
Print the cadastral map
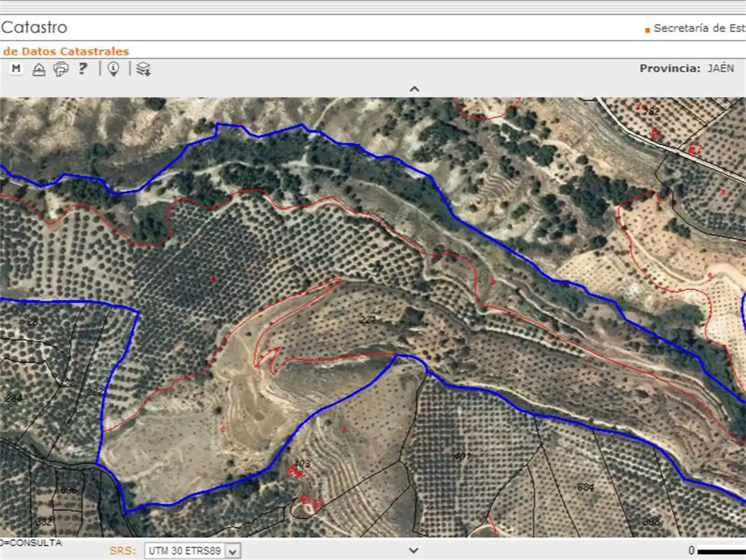tap(61, 69)
